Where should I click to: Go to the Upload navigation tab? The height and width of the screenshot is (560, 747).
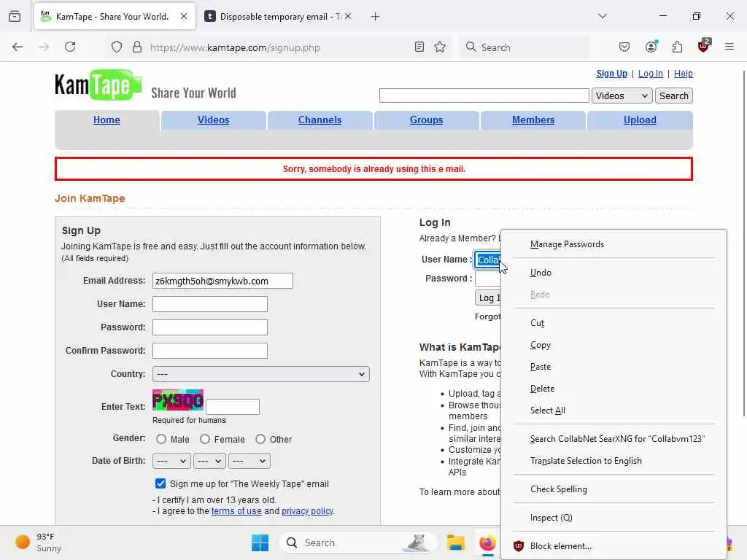(x=640, y=120)
